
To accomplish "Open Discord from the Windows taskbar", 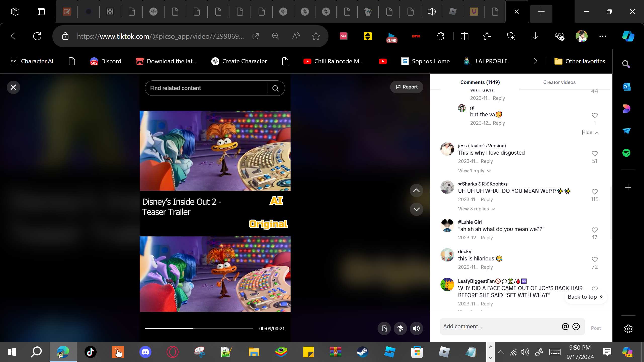I will click(x=145, y=352).
